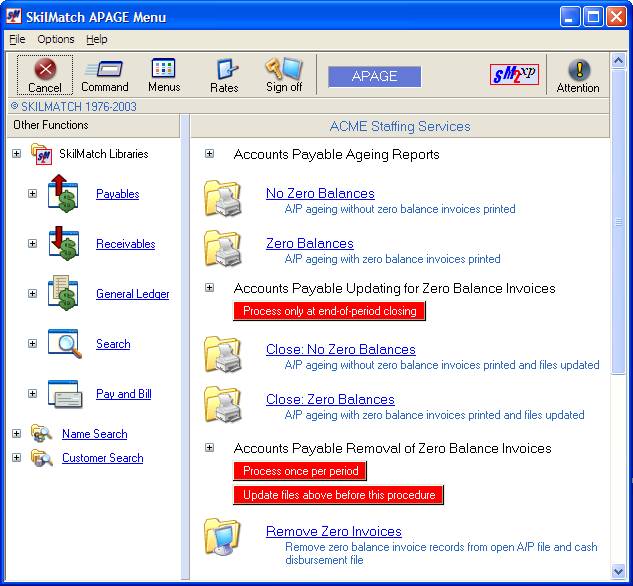The width and height of the screenshot is (633, 586).
Task: Click the Remove Zero Invoices computer folder icon
Action: coord(222,536)
